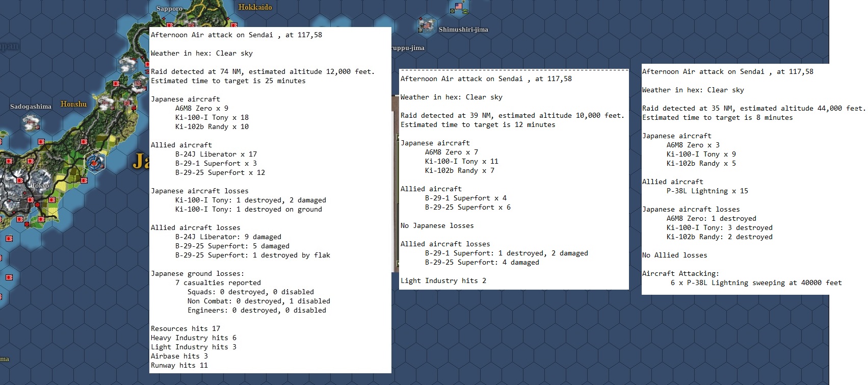Click the 'Ki-102b Randy x 10' line
The image size is (868, 385).
coord(212,127)
